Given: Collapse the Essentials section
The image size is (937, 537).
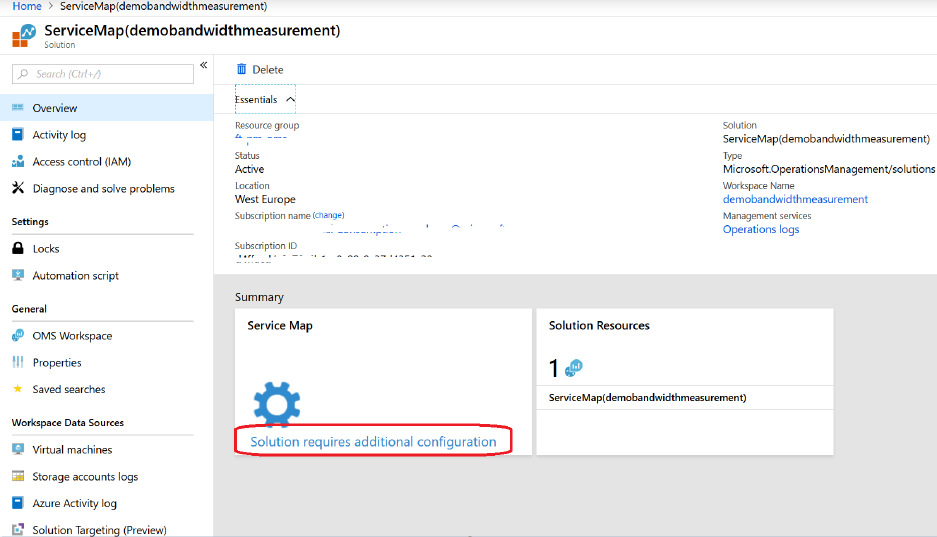Looking at the screenshot, I should tap(265, 99).
